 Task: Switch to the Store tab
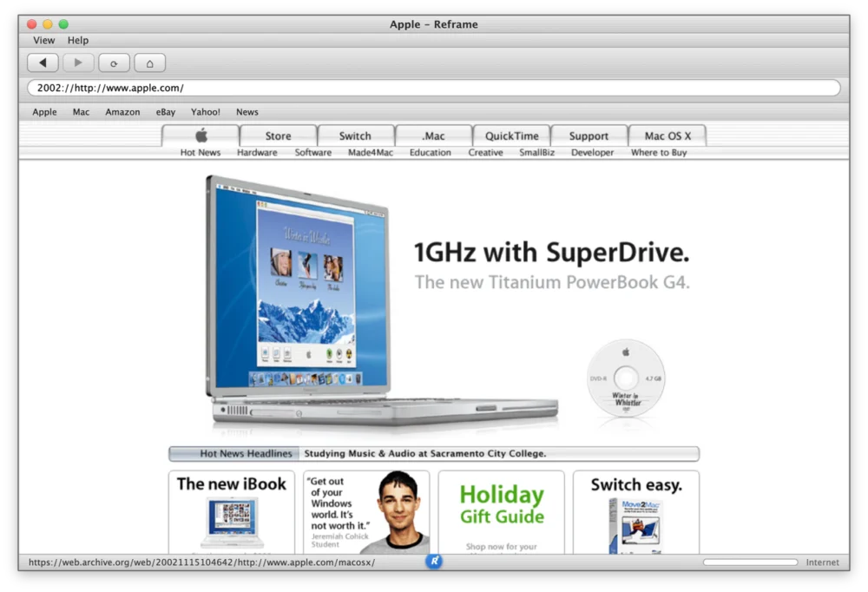278,135
